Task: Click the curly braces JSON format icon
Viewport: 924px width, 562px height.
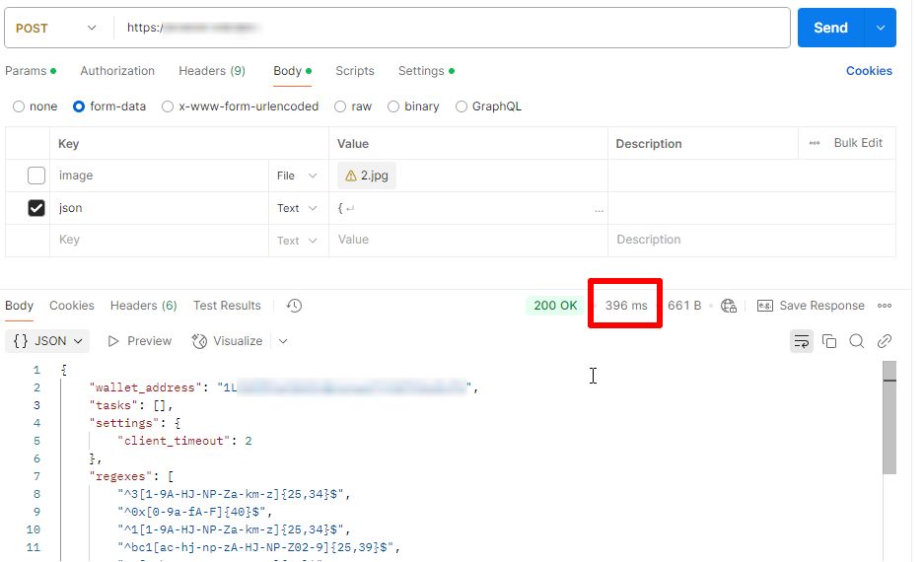Action: tap(21, 341)
